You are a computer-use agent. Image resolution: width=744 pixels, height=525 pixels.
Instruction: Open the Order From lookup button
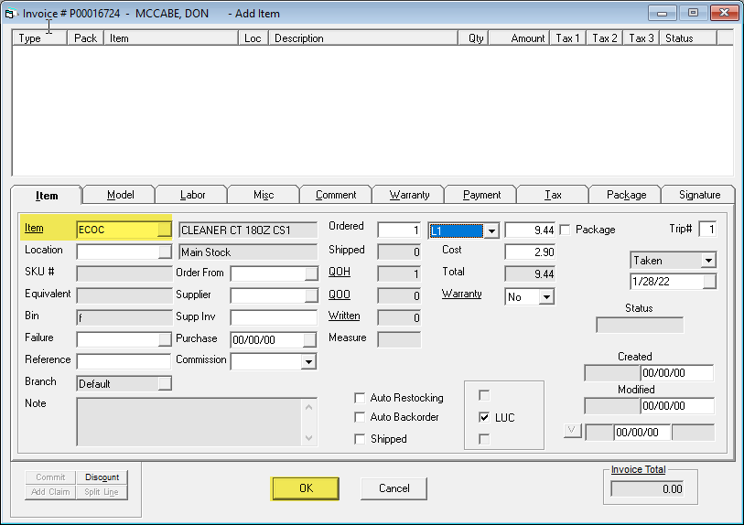click(311, 274)
